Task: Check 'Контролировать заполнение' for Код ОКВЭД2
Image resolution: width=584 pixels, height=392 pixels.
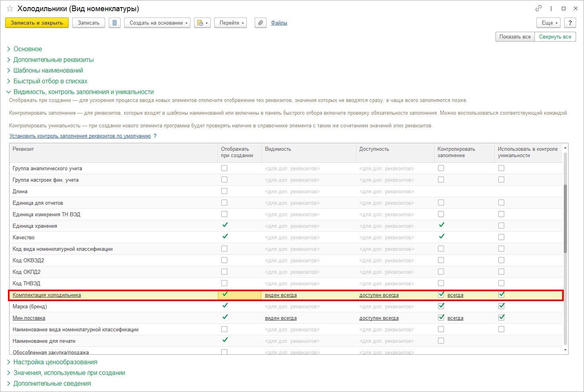Action: click(441, 260)
